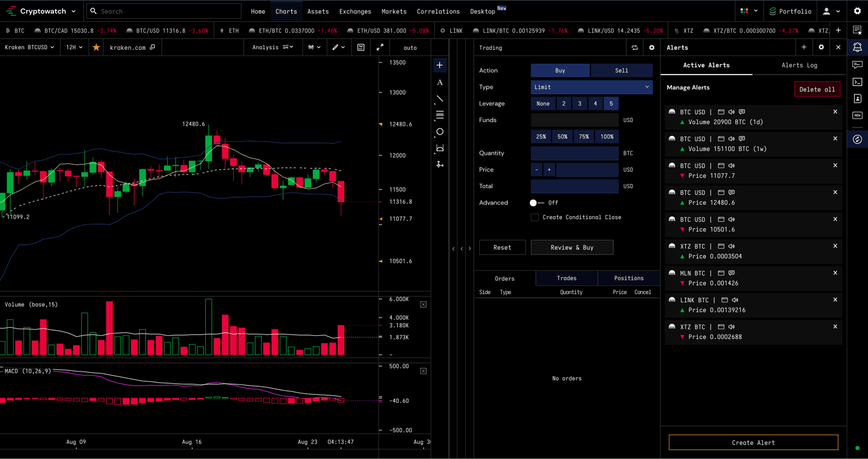Viewport: 868px width, 459px height.
Task: Set leverage to 3
Action: tap(579, 104)
